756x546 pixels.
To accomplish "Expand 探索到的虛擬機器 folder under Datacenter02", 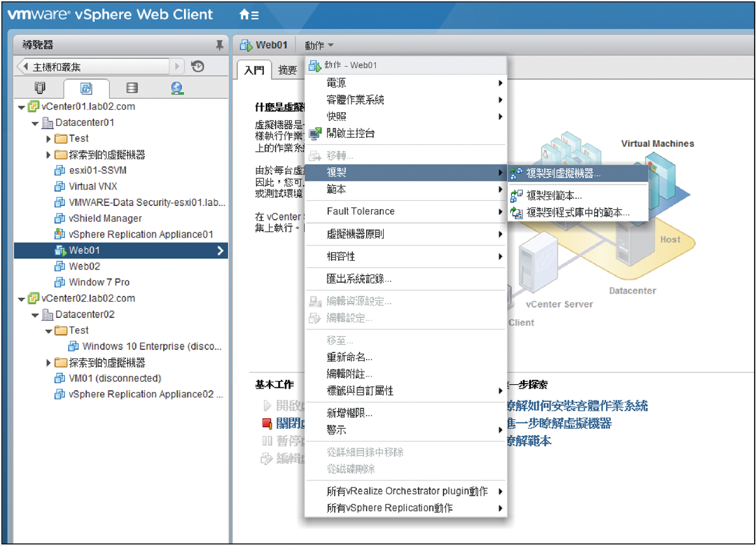I will click(49, 363).
